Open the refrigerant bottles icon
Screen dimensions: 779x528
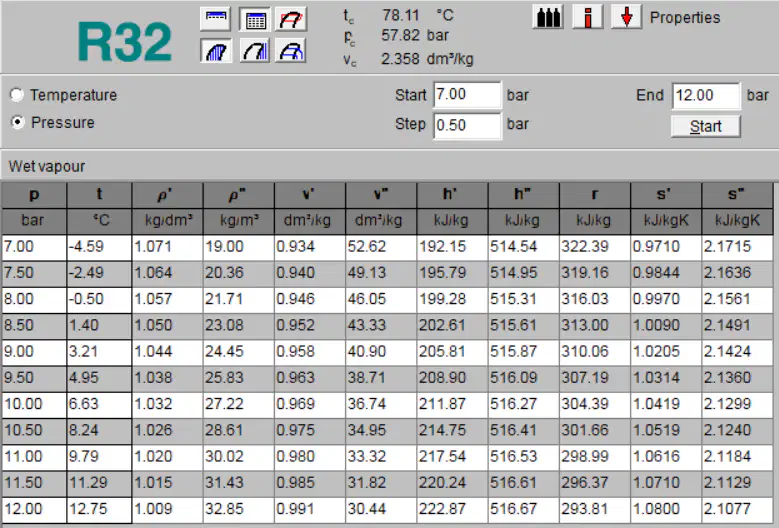click(548, 17)
